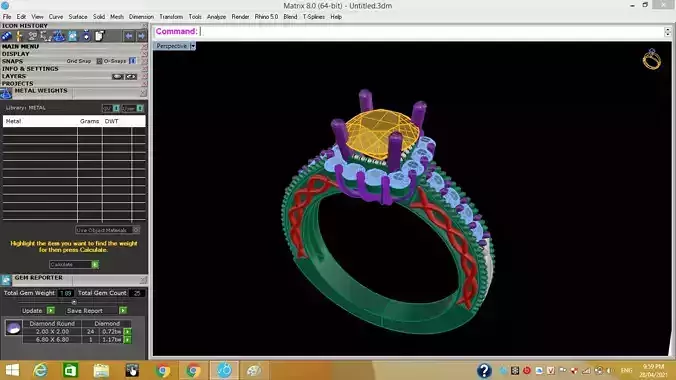Click the yellow mirror-line icon in Icon History
The width and height of the screenshot is (676, 380).
pyautogui.click(x=19, y=36)
